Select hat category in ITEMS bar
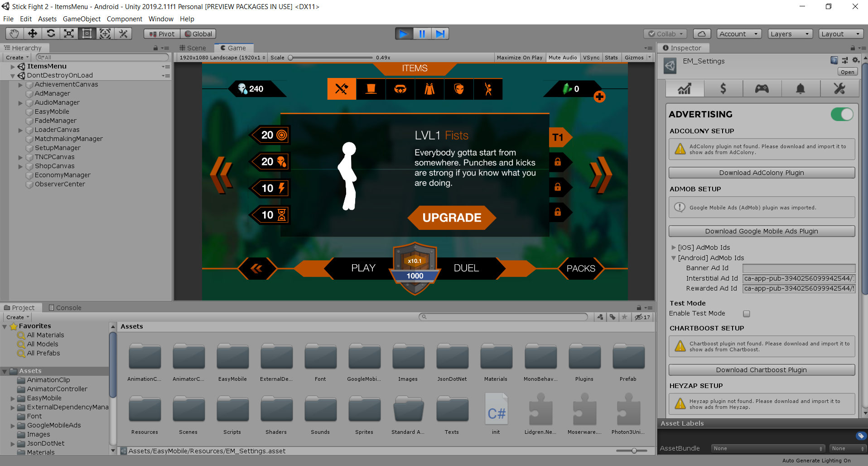The width and height of the screenshot is (868, 466). [371, 89]
